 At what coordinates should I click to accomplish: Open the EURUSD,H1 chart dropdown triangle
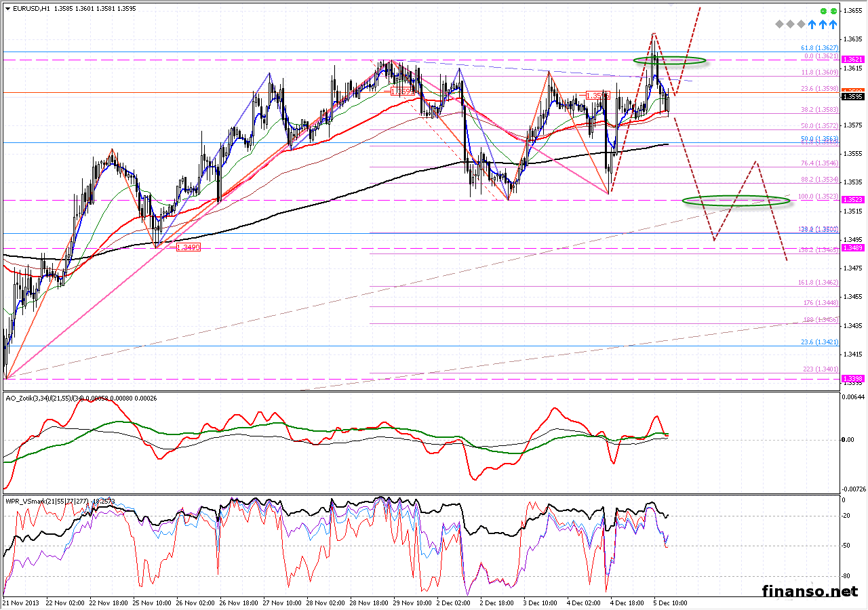pos(7,9)
